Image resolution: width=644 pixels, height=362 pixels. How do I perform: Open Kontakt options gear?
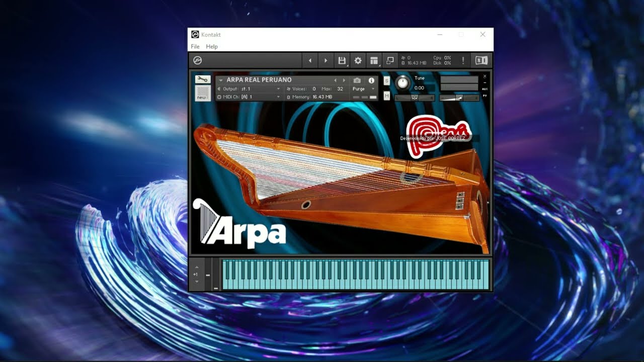click(x=358, y=61)
